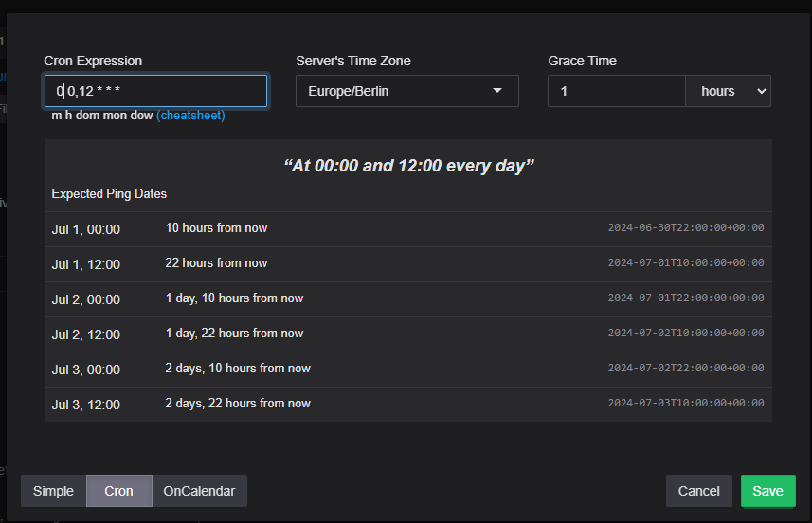Open Server's Time Zone dropdown Europe/Berlin

(407, 91)
